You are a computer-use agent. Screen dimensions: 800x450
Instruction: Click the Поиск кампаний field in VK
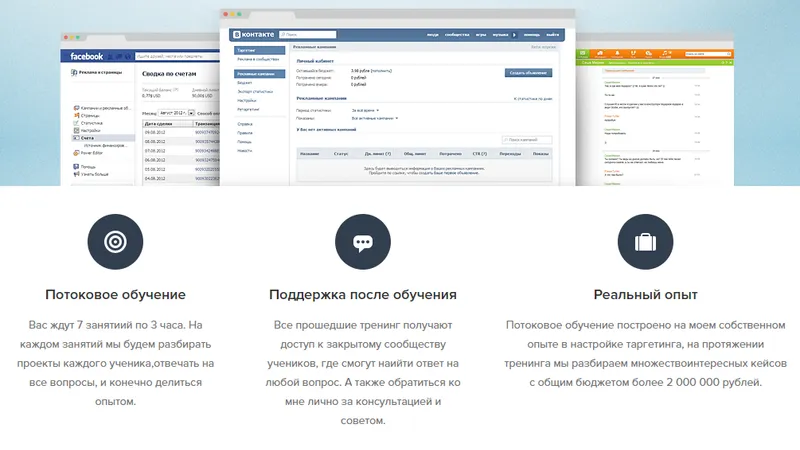point(527,140)
